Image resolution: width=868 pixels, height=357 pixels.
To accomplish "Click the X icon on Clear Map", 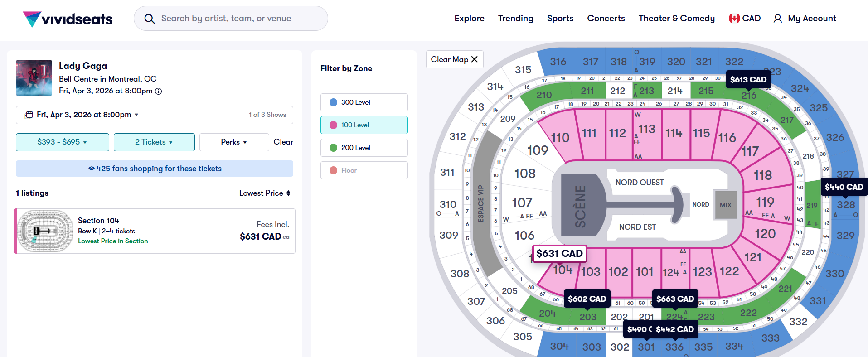I will point(475,59).
